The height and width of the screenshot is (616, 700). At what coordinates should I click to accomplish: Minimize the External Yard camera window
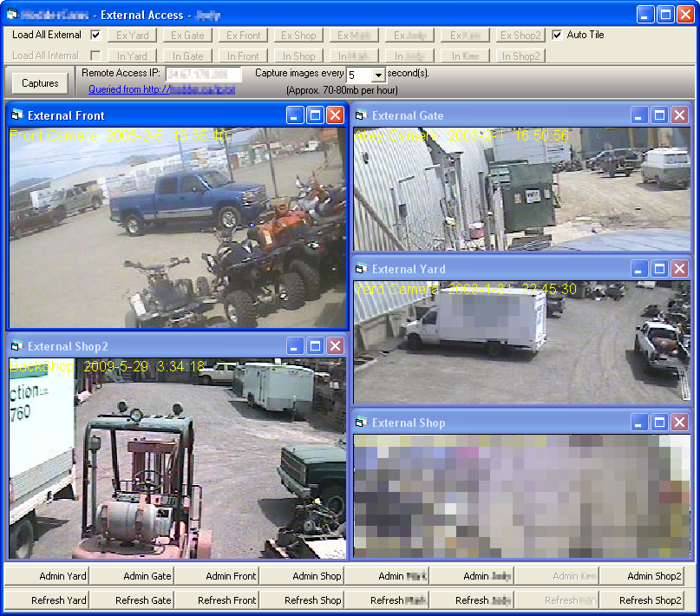(x=638, y=269)
